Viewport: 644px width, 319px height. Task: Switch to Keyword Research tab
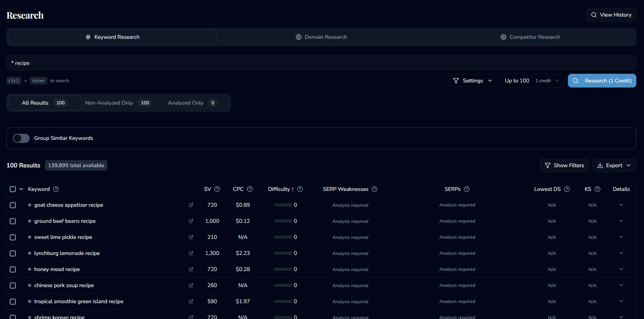[x=112, y=37]
